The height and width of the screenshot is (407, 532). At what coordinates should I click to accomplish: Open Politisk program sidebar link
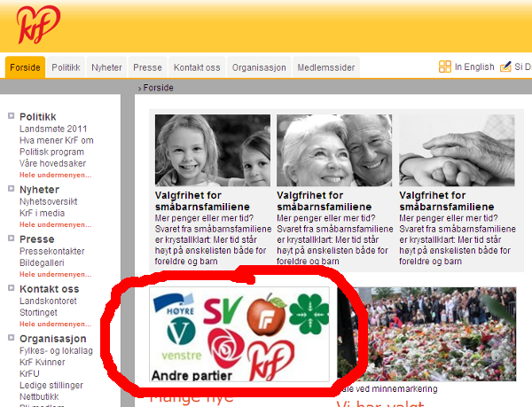[x=51, y=152]
